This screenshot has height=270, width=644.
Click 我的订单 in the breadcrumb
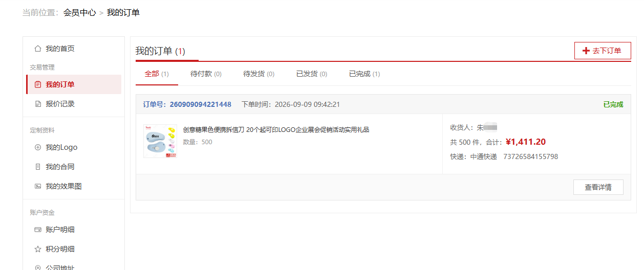[x=123, y=13]
